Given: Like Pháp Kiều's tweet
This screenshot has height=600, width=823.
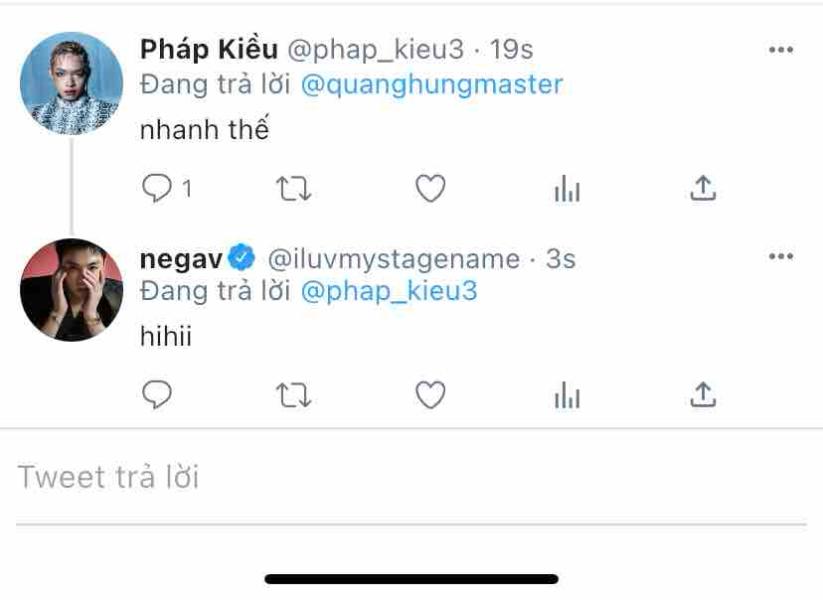Looking at the screenshot, I should tap(430, 188).
